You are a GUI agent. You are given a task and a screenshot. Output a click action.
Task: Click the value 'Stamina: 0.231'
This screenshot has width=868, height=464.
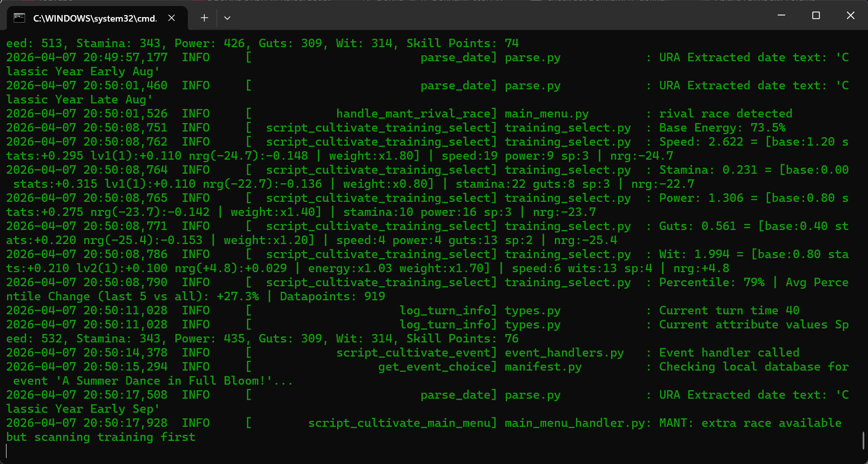(x=708, y=170)
